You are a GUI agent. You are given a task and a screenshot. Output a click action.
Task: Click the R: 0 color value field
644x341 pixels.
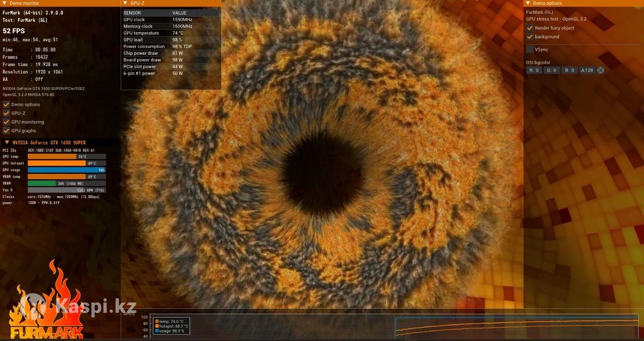(x=534, y=70)
